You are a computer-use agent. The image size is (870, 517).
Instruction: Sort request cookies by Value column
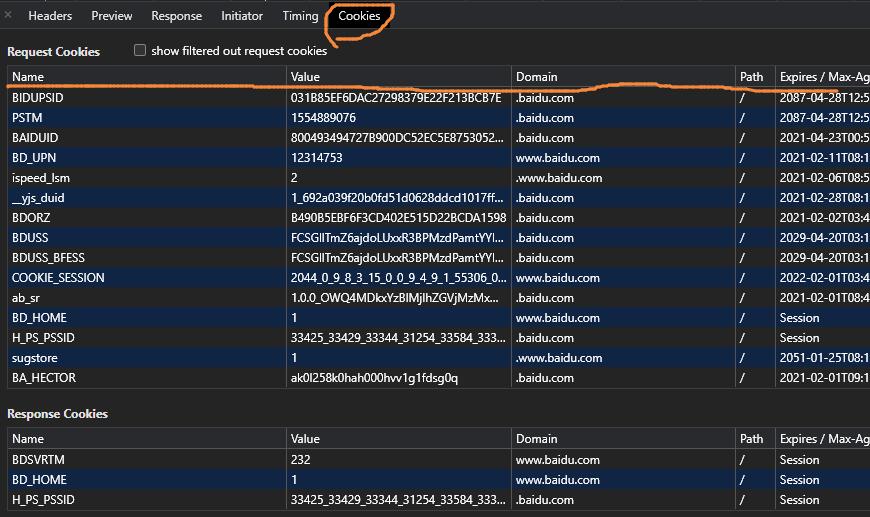tap(305, 77)
